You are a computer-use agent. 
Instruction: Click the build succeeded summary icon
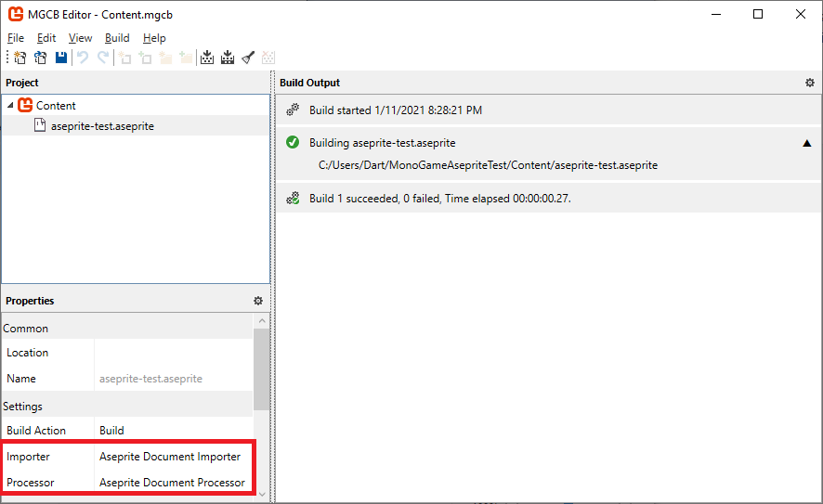(293, 199)
